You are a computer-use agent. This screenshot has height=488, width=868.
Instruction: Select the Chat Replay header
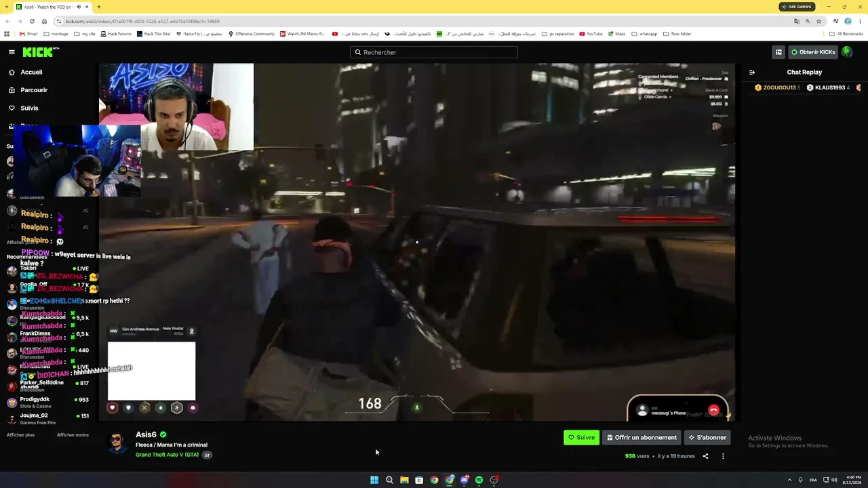pos(804,72)
